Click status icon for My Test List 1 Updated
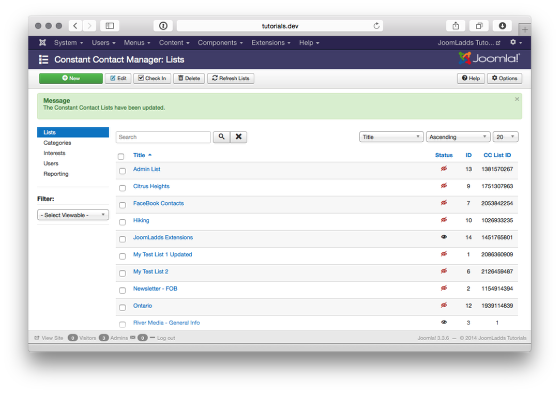The width and height of the screenshot is (560, 393). [444, 254]
